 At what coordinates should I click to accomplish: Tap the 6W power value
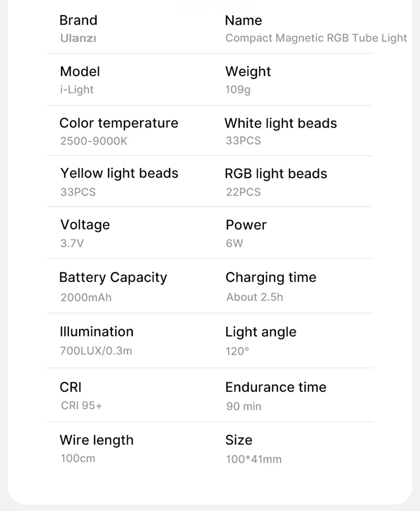click(x=235, y=244)
